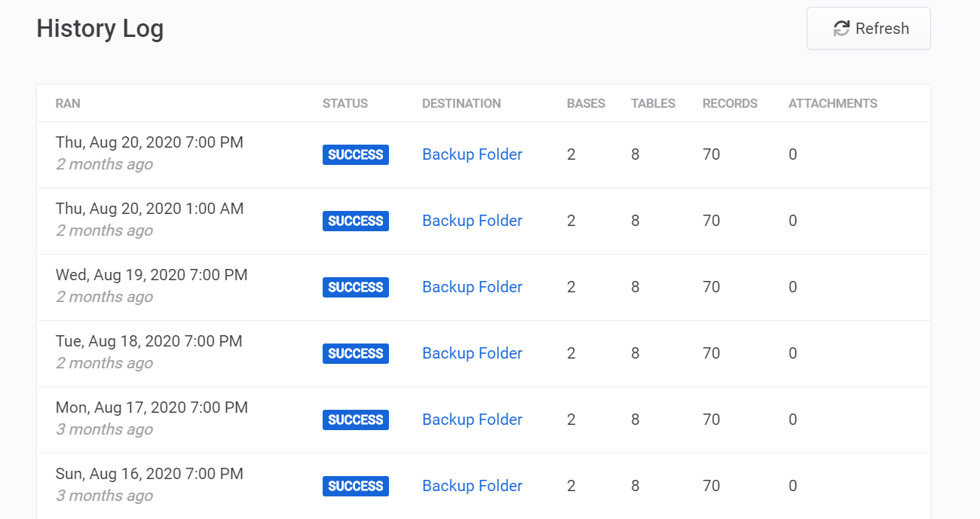Click the TABLES column header
The width and height of the screenshot is (980, 519).
coord(653,103)
